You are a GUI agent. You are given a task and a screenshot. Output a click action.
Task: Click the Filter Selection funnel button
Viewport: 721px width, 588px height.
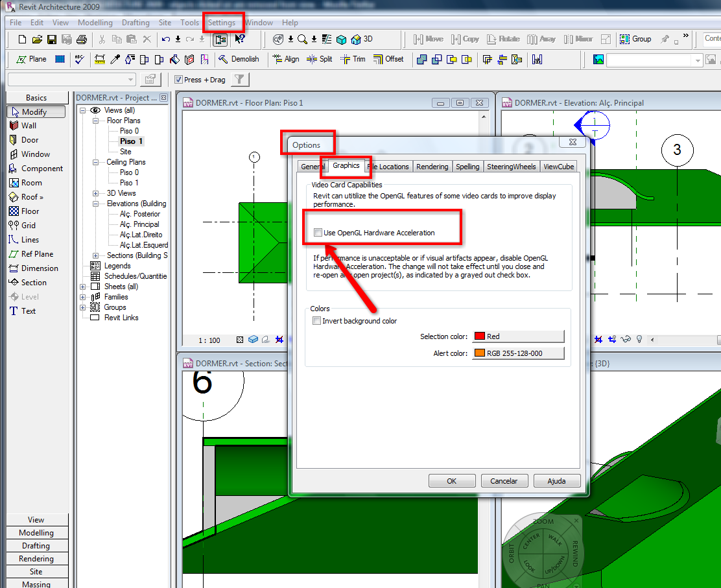[239, 80]
